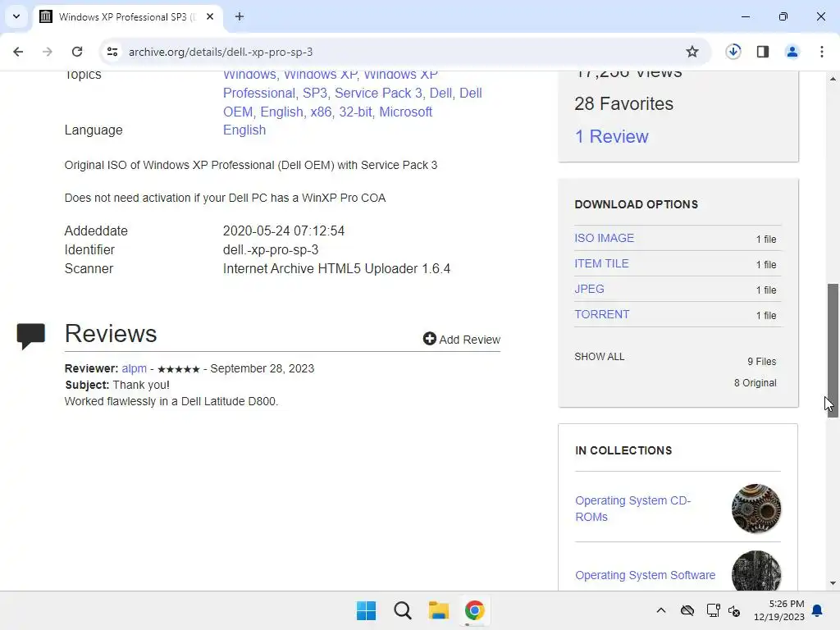Click identifier value 'dell.-xp-pro-sp-3'
The width and height of the screenshot is (840, 630).
pyautogui.click(x=271, y=249)
